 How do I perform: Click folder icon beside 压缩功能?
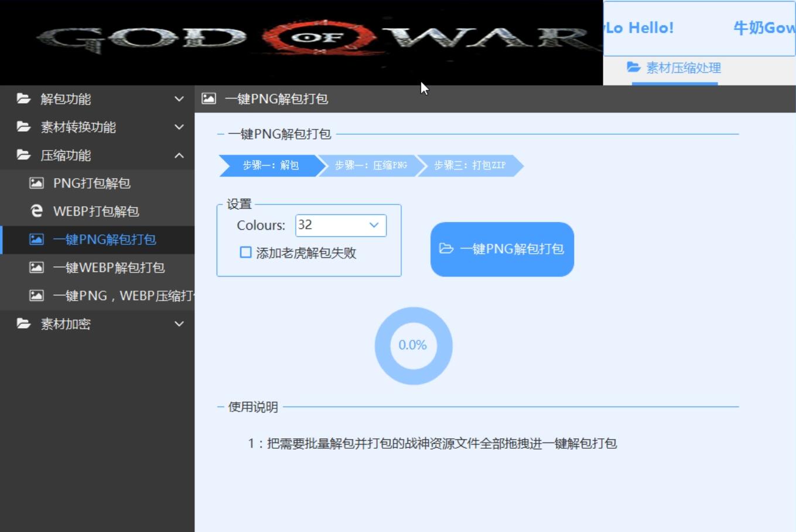(23, 155)
